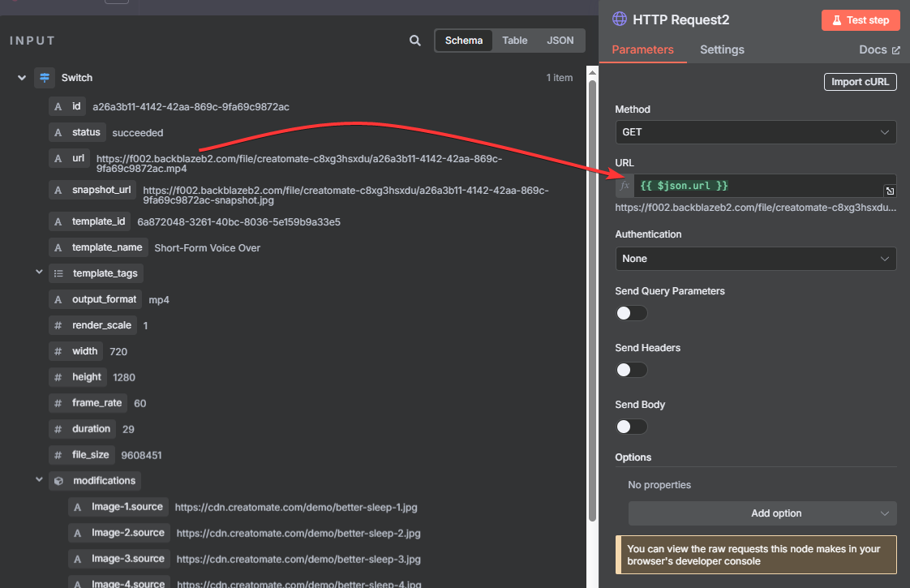This screenshot has height=588, width=910.
Task: Click the modifications object cube icon
Action: point(58,480)
